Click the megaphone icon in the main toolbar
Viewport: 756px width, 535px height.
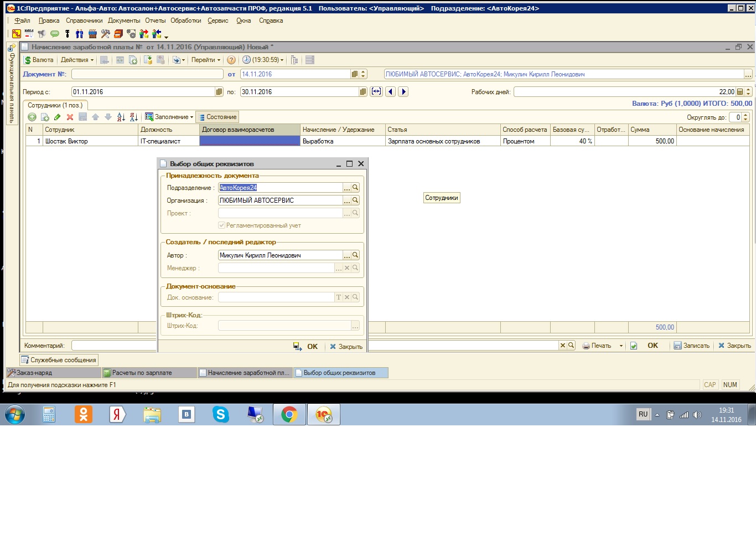42,34
